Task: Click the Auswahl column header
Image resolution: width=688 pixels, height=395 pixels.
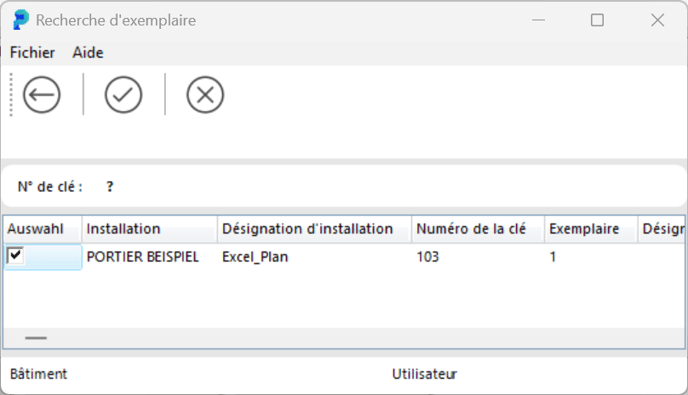Action: pos(43,229)
